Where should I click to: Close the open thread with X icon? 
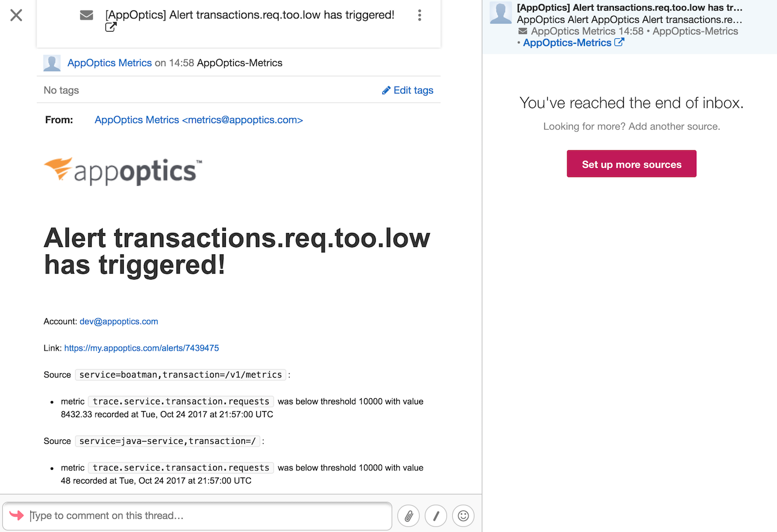click(17, 15)
